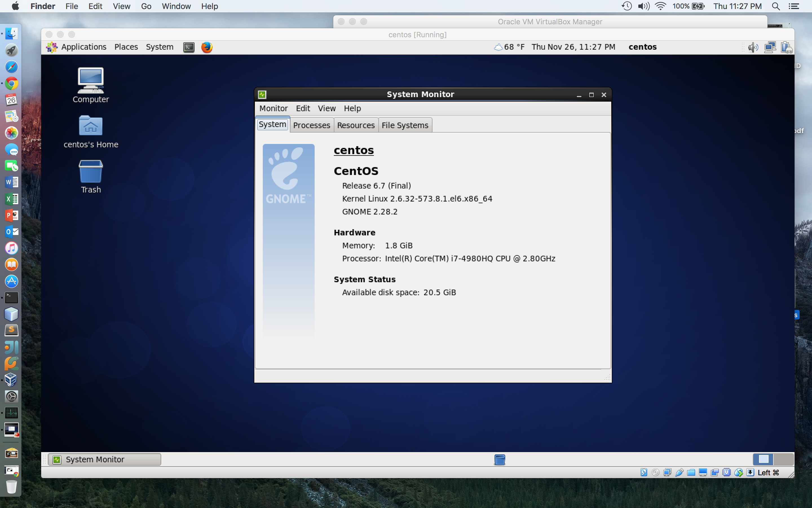Click the network adapters indicator in VirtualBox status bar
This screenshot has height=508, width=812.
click(667, 472)
